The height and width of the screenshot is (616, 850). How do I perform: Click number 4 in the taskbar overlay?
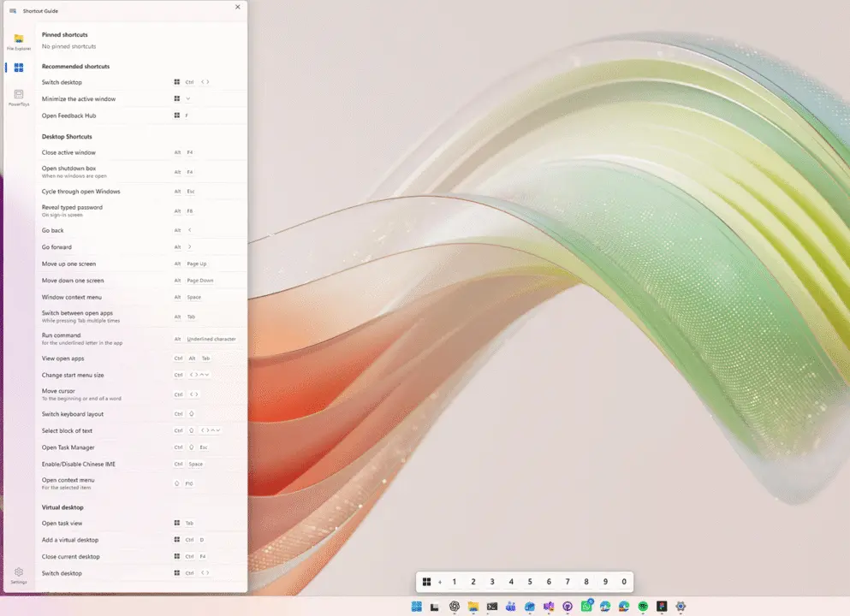tap(511, 581)
